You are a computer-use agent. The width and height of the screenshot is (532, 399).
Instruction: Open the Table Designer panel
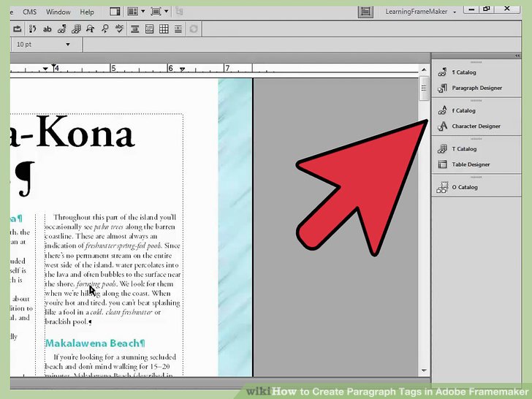pyautogui.click(x=471, y=164)
